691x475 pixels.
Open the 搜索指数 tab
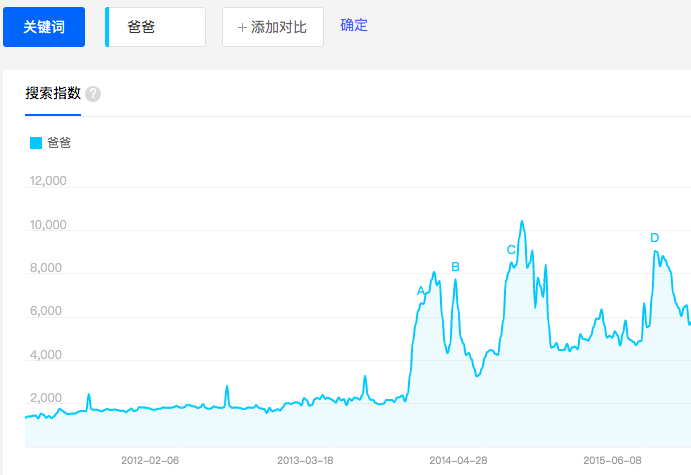[x=53, y=93]
